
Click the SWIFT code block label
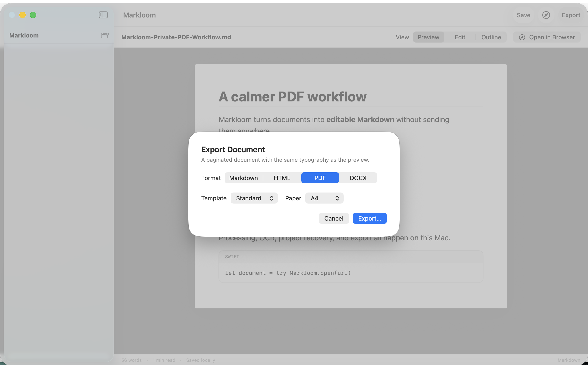tap(232, 257)
